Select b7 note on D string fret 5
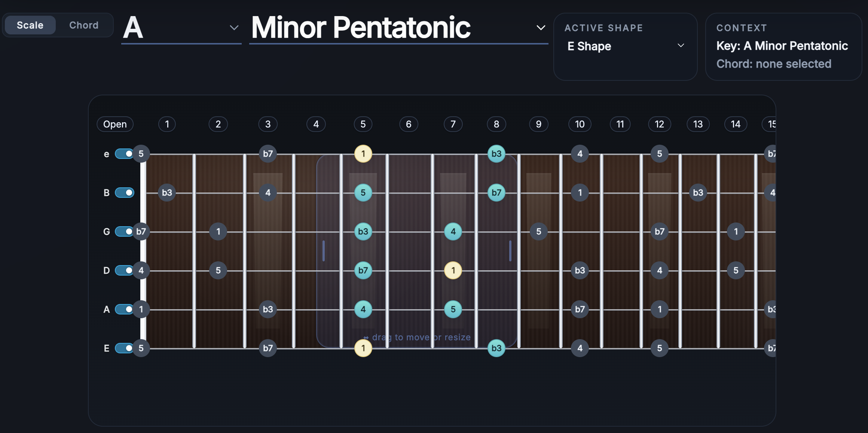This screenshot has height=433, width=868. [363, 270]
